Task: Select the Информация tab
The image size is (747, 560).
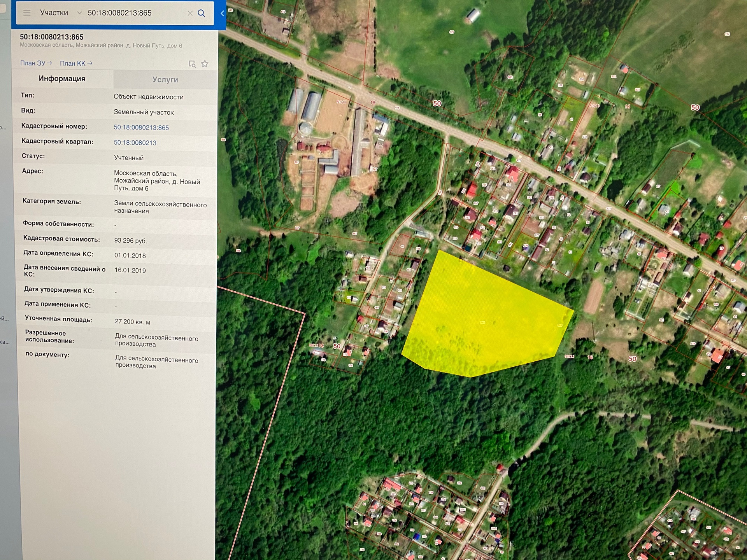Action: [62, 79]
